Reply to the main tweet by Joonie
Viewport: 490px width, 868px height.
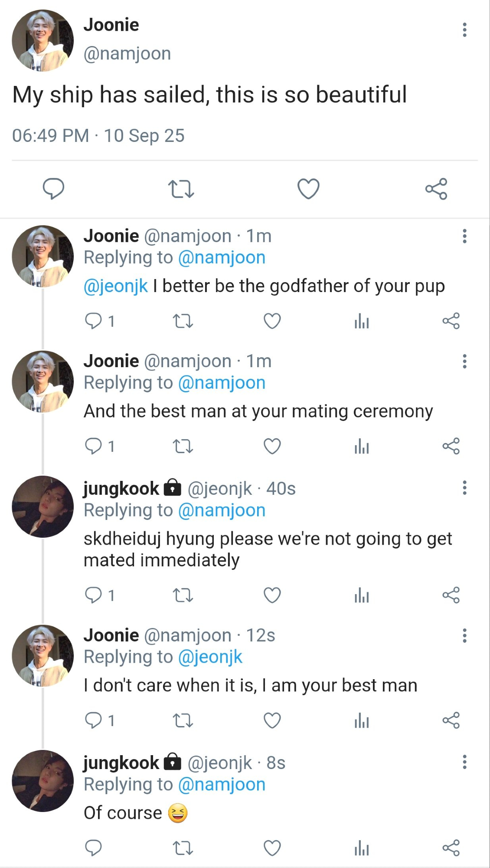click(x=53, y=189)
